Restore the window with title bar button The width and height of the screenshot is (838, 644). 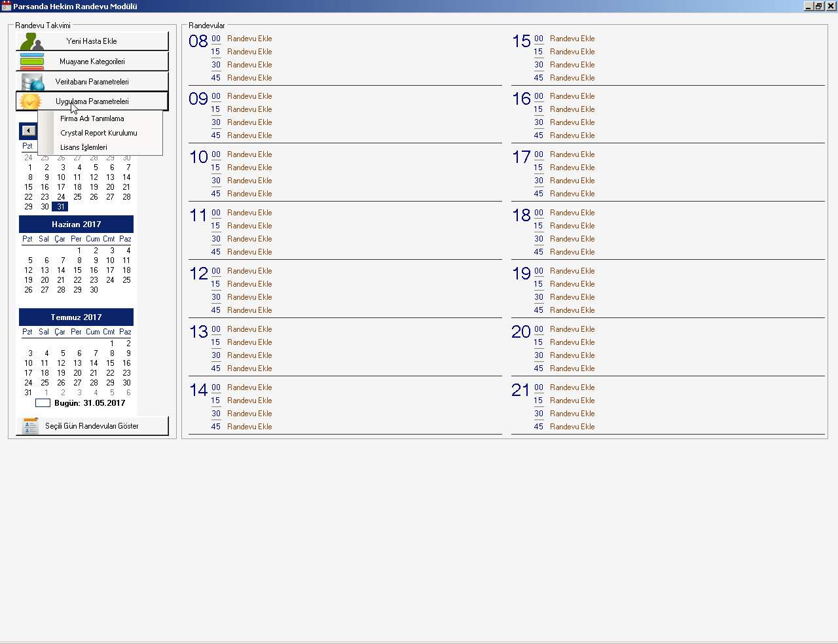coord(819,6)
